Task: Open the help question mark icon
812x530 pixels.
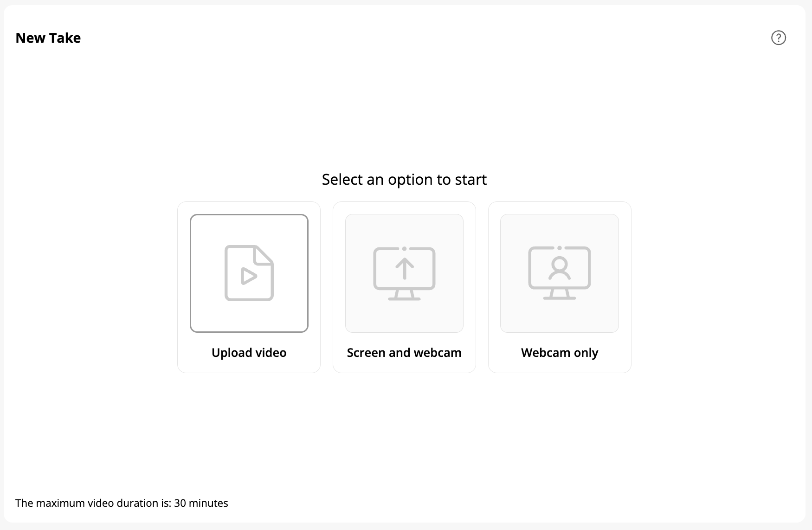Action: point(778,38)
